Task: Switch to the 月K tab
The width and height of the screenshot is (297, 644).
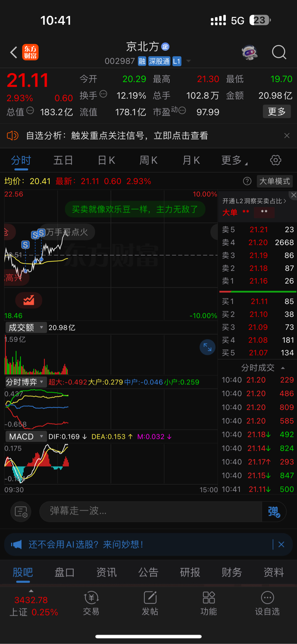Action: click(x=191, y=161)
